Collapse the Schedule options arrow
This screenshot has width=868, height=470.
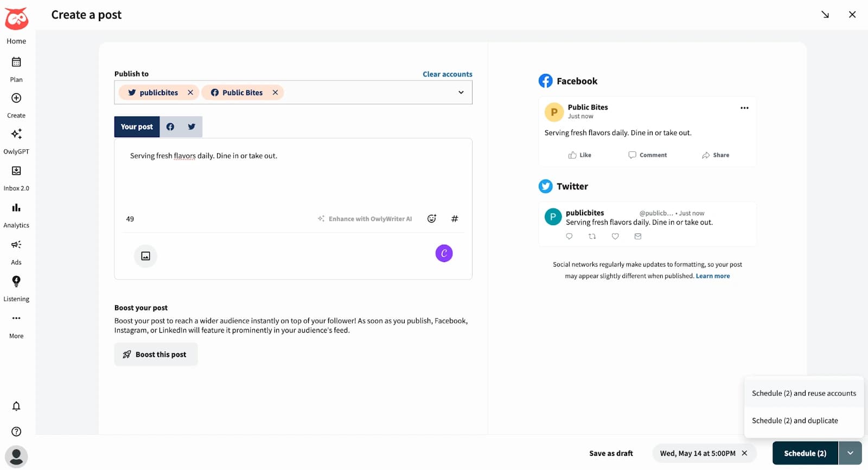click(x=850, y=453)
